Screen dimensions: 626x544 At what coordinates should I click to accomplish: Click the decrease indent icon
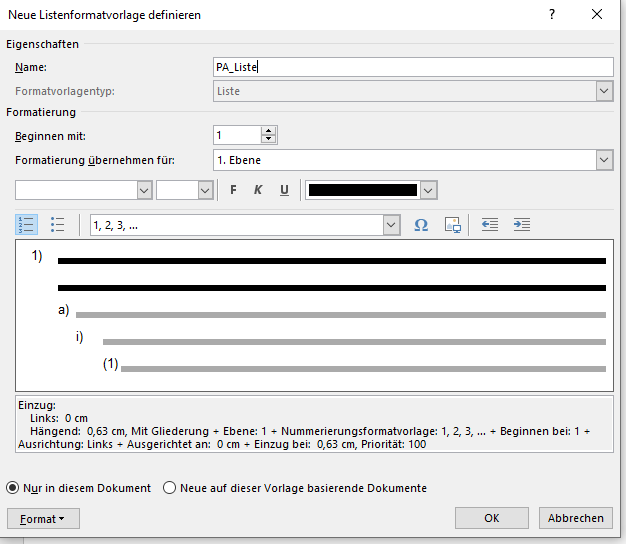[x=490, y=225]
